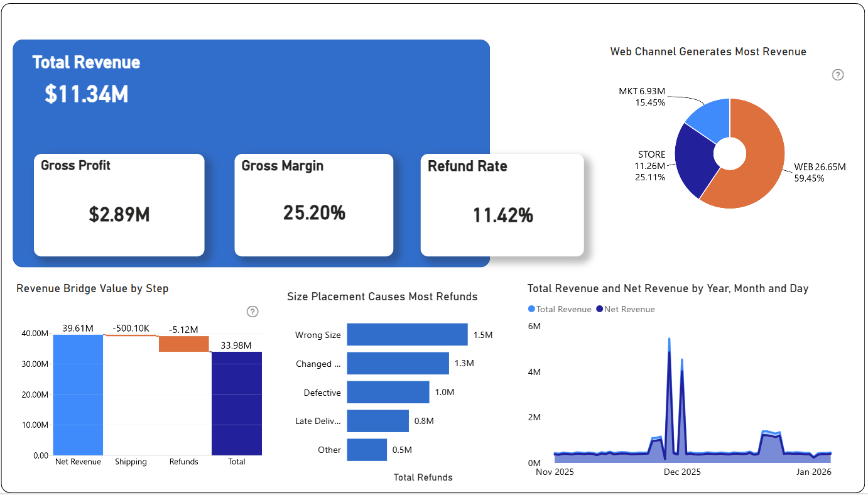Click the 25.20% gross margin value
This screenshot has height=495, width=868.
pos(314,213)
